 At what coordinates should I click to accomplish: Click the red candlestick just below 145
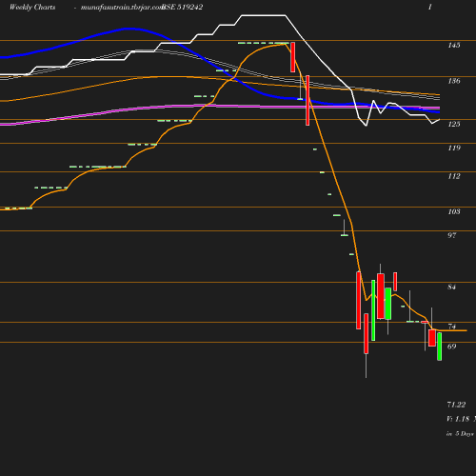tap(292, 57)
